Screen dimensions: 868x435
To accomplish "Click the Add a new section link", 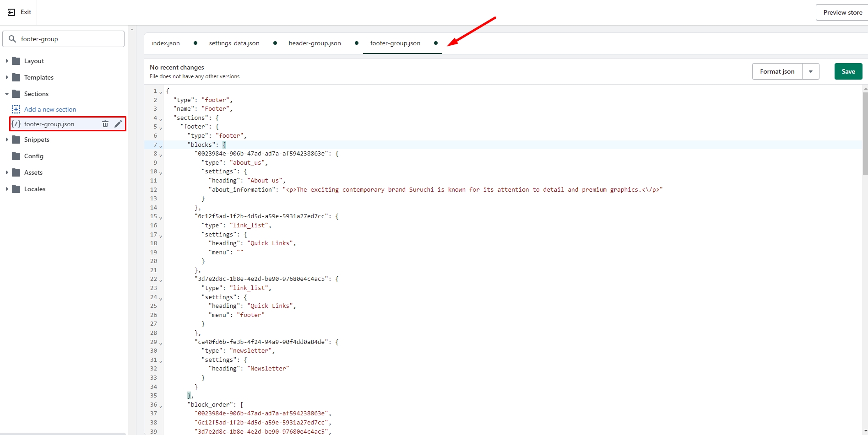I will click(x=50, y=109).
